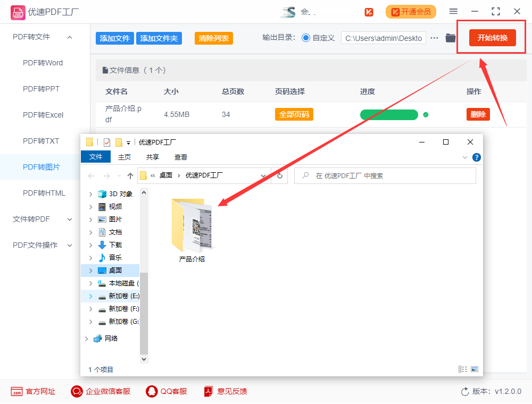The image size is (532, 404).
Task: Expand the Explorer ribbon chevron
Action: [x=465, y=157]
